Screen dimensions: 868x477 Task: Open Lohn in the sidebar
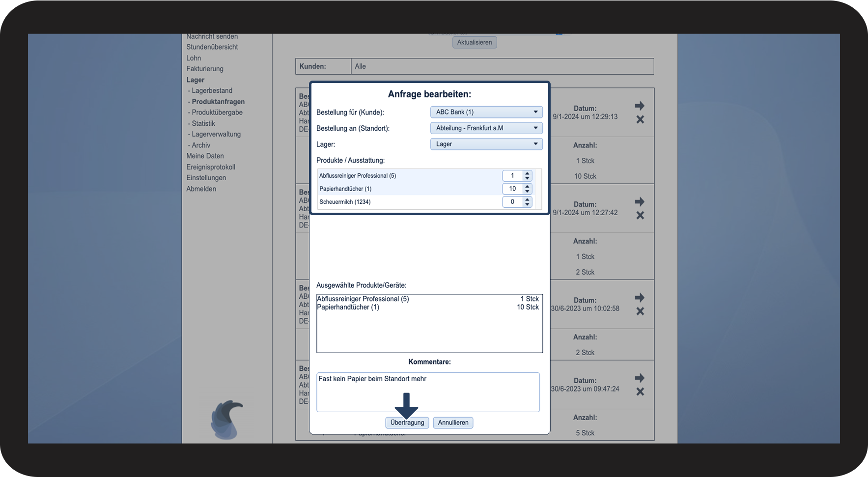[194, 58]
